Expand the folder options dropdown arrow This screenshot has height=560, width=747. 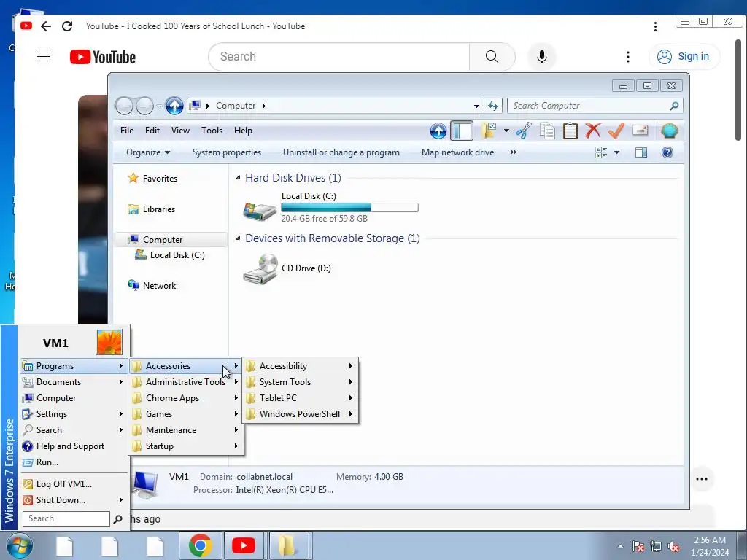506,131
